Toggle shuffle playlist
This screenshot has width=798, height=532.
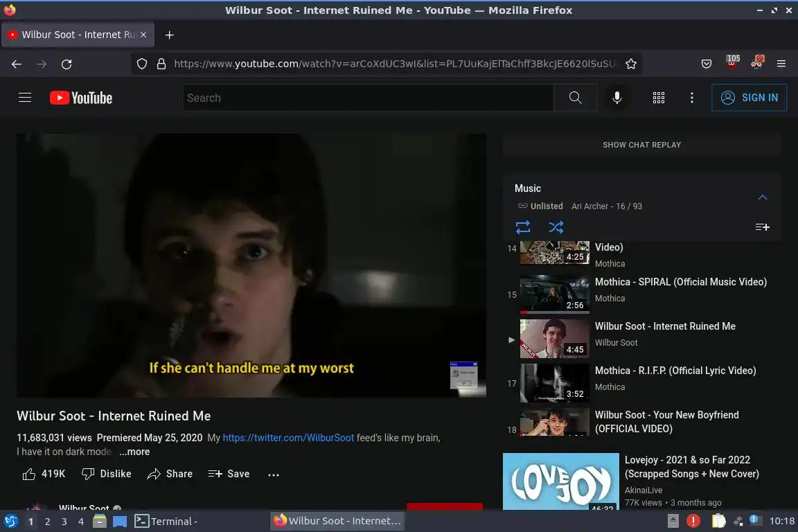pyautogui.click(x=556, y=227)
